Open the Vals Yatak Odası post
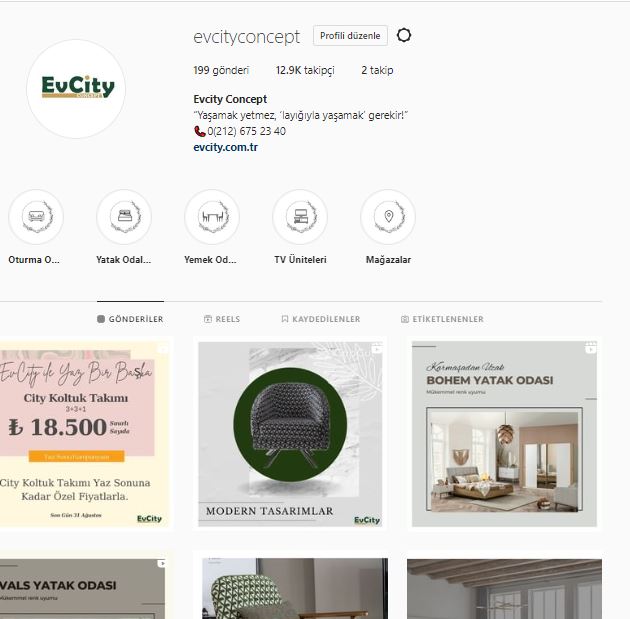The height and width of the screenshot is (619, 630). tap(82, 588)
